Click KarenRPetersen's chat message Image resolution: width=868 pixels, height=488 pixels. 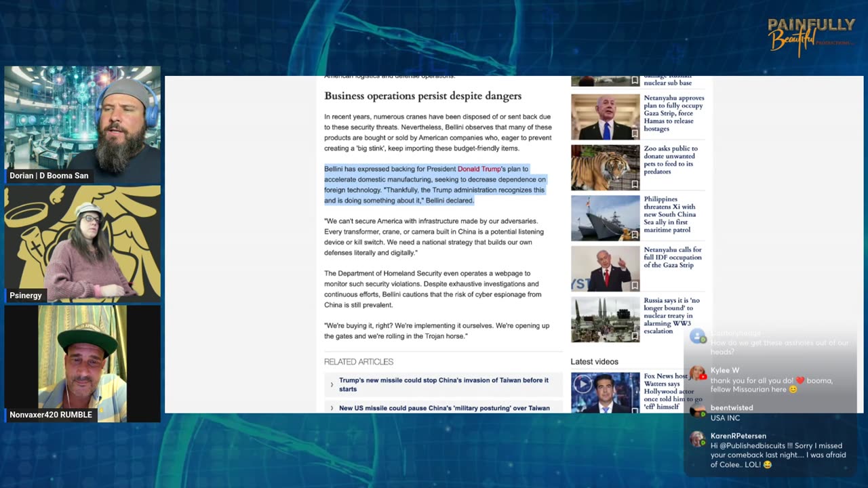(x=778, y=455)
